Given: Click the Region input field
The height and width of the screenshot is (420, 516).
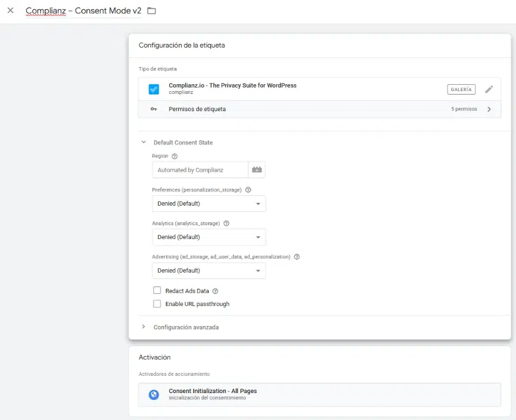Looking at the screenshot, I should (200, 170).
